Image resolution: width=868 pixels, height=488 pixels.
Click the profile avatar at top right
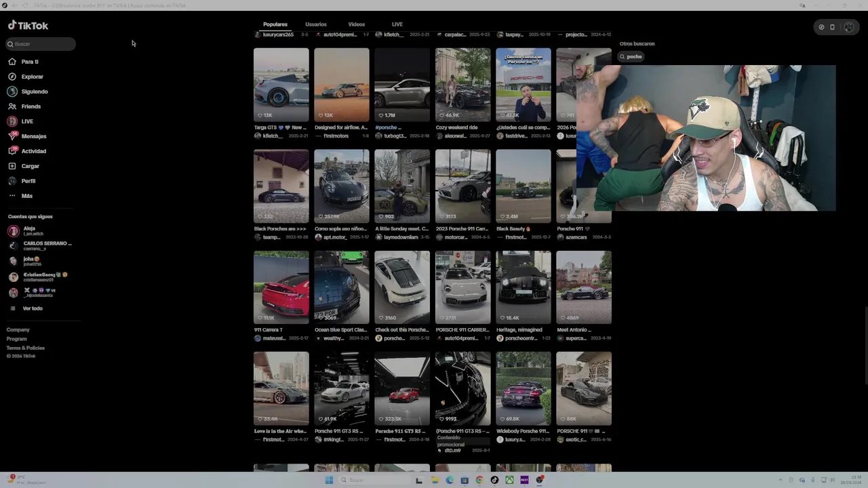[x=849, y=27]
